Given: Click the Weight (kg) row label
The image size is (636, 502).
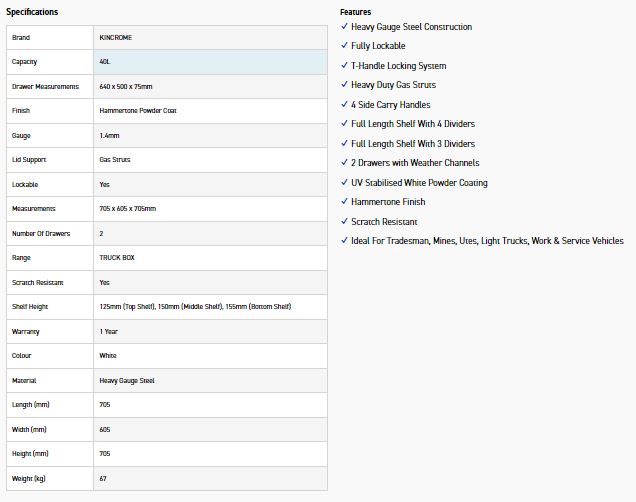Looking at the screenshot, I should tap(29, 479).
